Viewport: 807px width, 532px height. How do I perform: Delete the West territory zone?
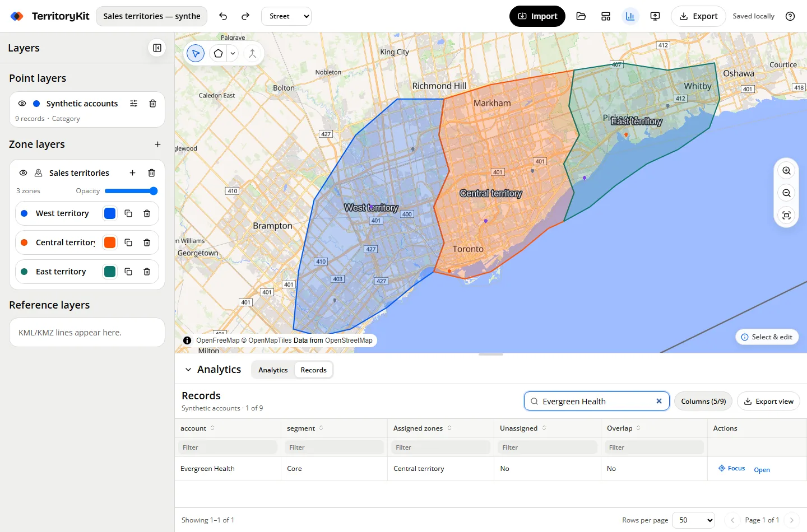147,213
